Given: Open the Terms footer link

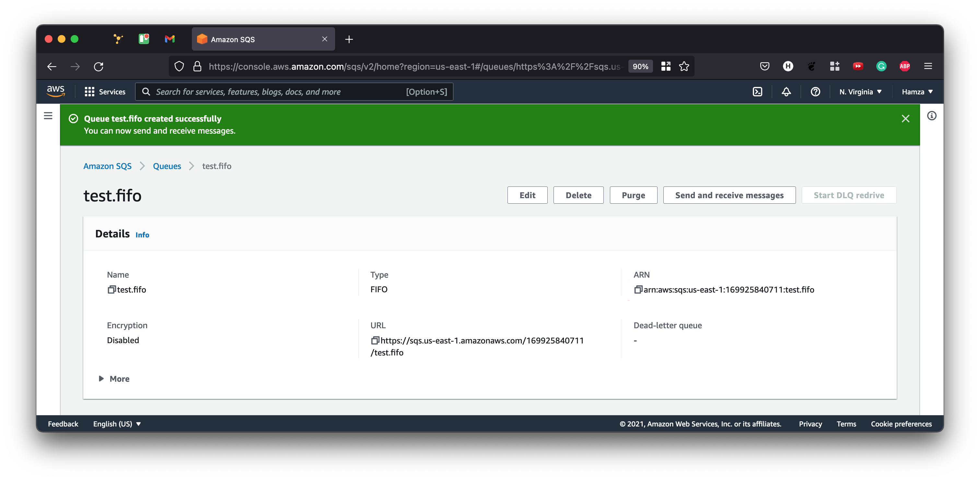Looking at the screenshot, I should [x=846, y=424].
